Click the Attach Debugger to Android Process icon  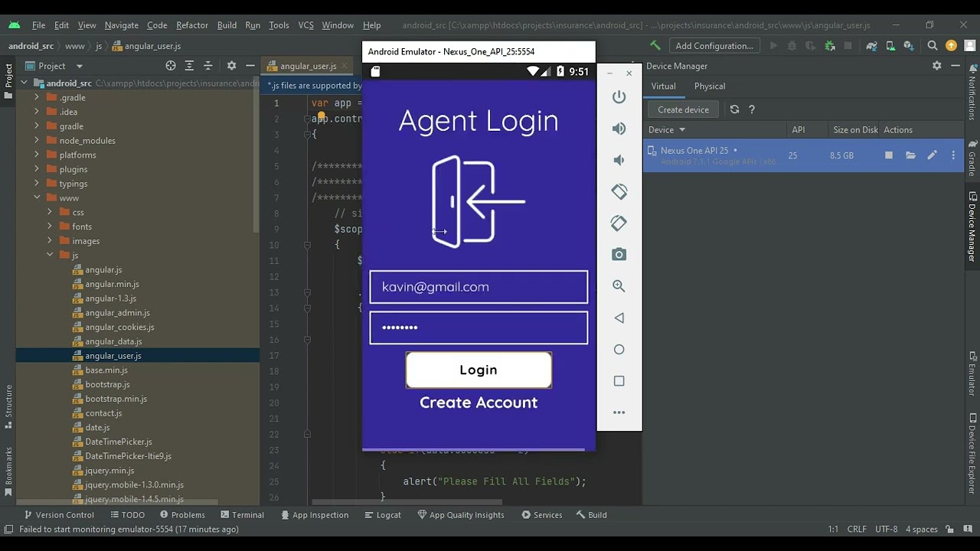pos(830,46)
